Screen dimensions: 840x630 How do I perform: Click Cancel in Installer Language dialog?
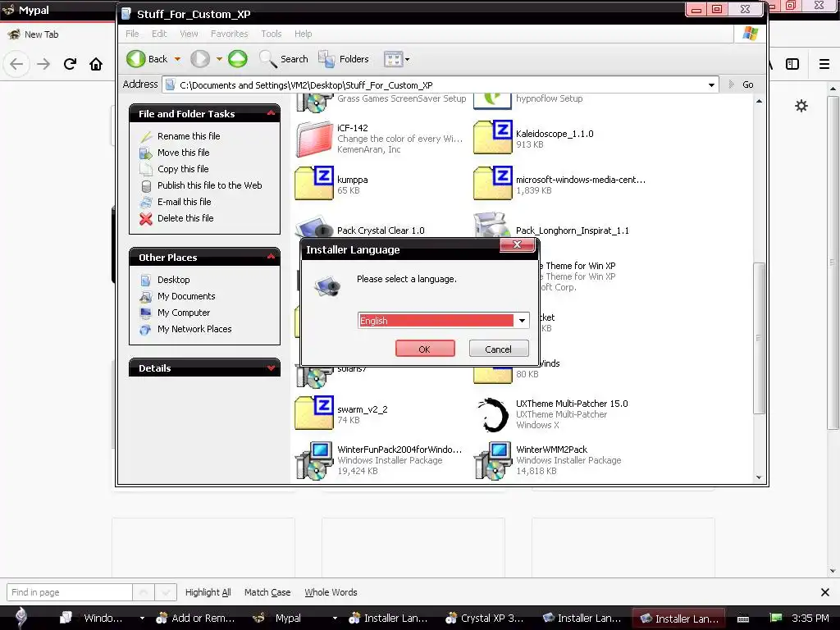click(x=498, y=349)
